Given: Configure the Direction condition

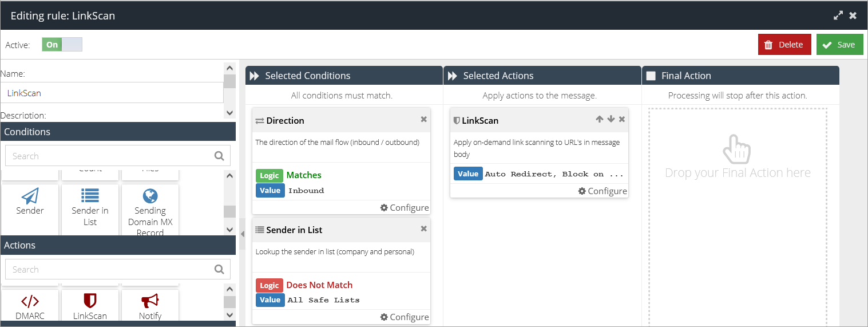Looking at the screenshot, I should (x=404, y=208).
